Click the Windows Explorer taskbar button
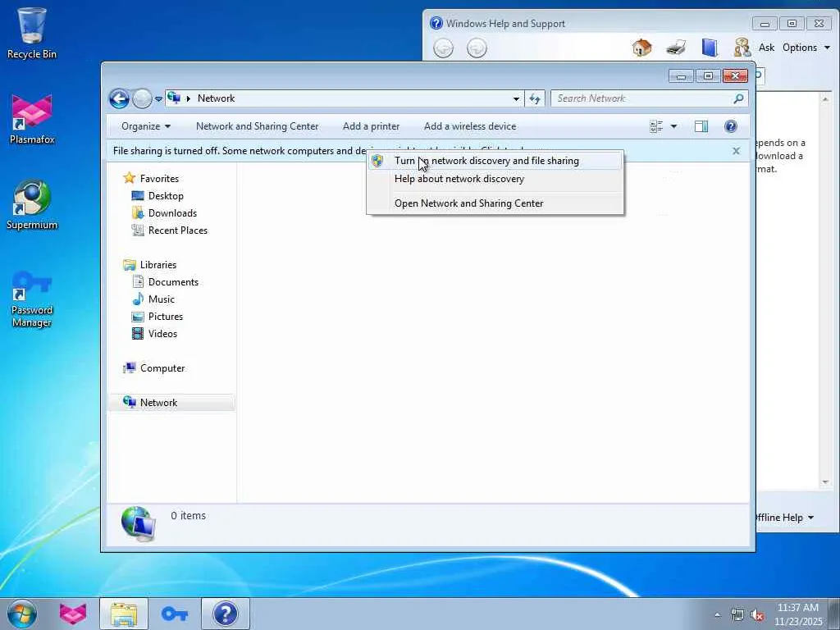The height and width of the screenshot is (630, 840). click(x=124, y=614)
